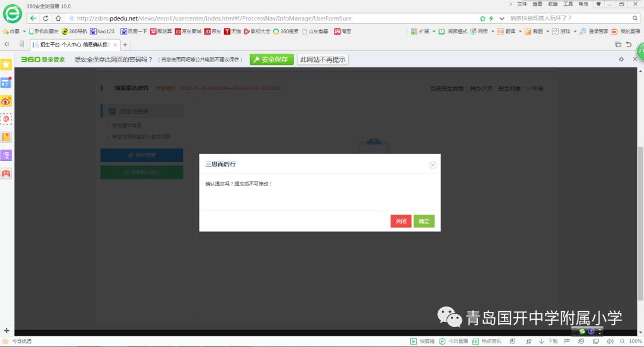644x347 pixels.
Task: Click the back navigation arrow
Action: click(x=33, y=18)
